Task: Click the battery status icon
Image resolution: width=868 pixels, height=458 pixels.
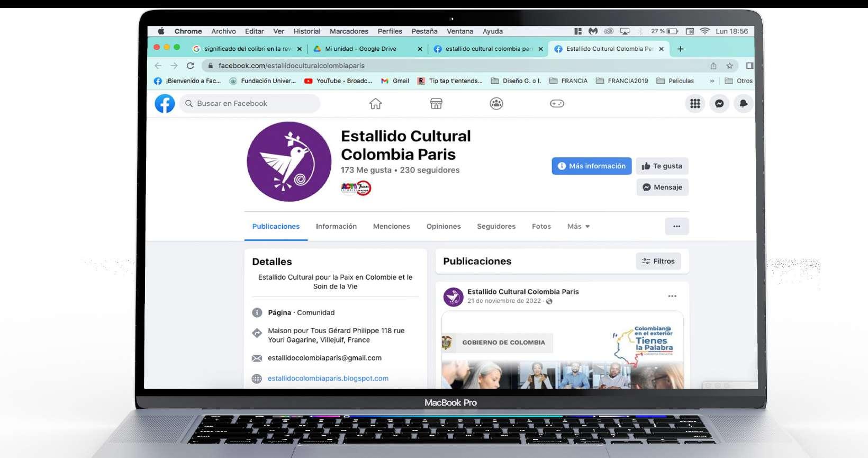Action: 672,31
